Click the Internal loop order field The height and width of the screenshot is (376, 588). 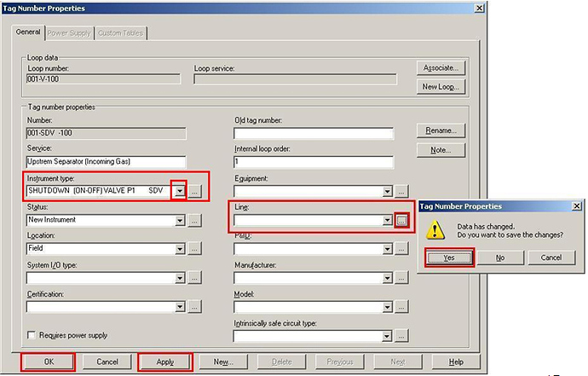pyautogui.click(x=314, y=162)
